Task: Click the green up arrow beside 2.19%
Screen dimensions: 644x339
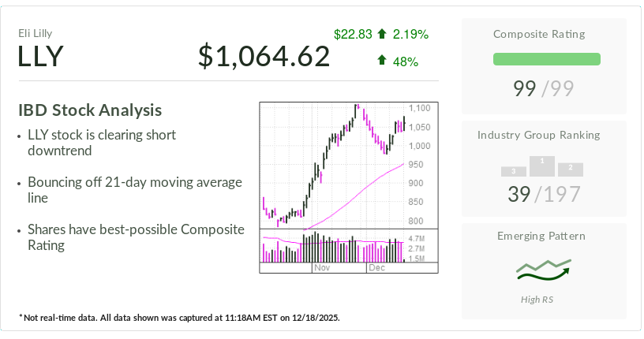Action: tap(382, 34)
